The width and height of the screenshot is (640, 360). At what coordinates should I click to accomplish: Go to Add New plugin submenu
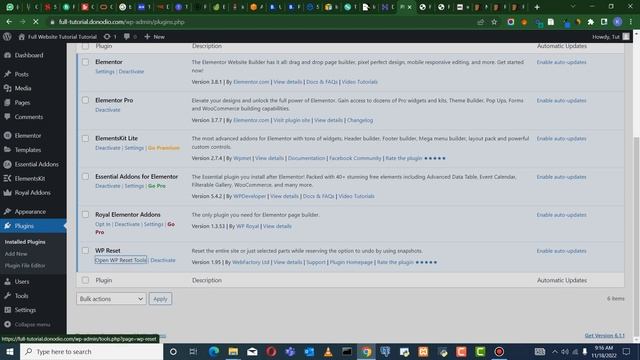tap(16, 254)
